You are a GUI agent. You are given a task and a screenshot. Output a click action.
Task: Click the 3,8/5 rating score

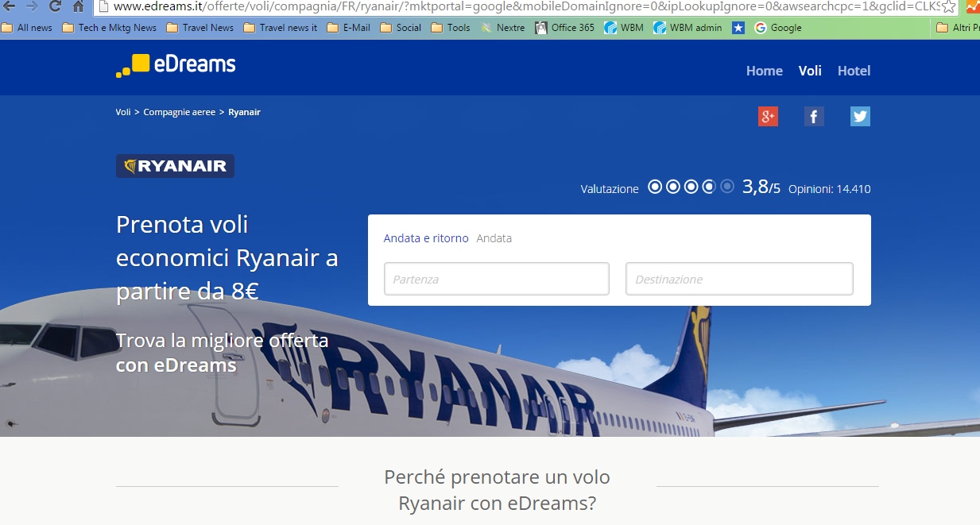point(761,187)
